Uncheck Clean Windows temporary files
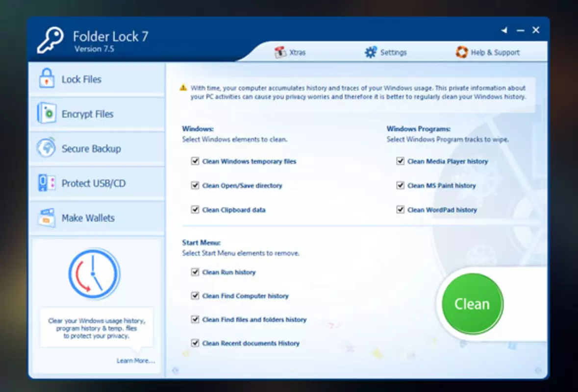This screenshot has width=578, height=392. click(x=195, y=161)
